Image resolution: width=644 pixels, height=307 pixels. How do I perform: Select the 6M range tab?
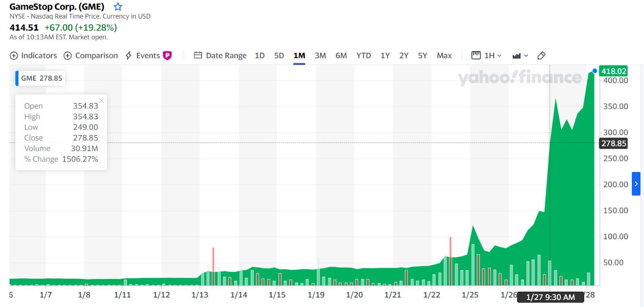tap(341, 56)
